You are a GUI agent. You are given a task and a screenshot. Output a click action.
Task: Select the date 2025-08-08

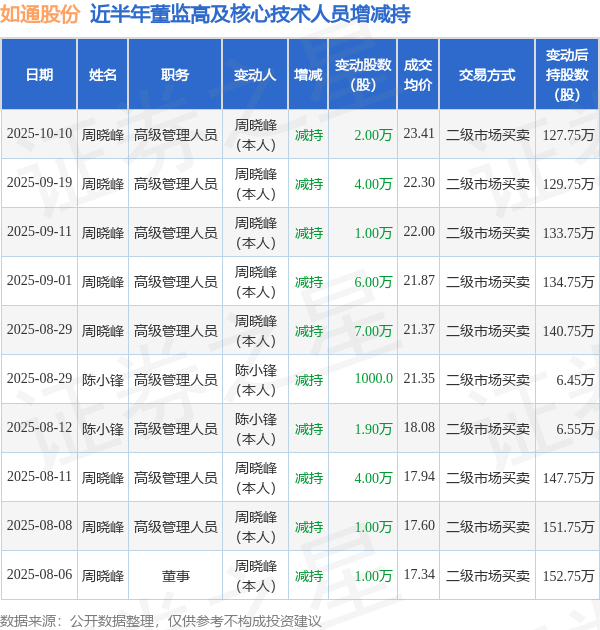[x=39, y=526]
